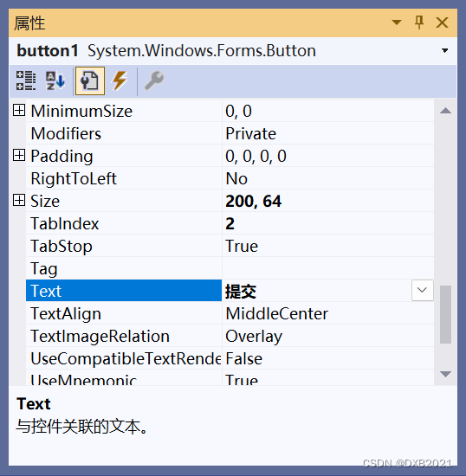Select the TabStop property name

coord(61,246)
